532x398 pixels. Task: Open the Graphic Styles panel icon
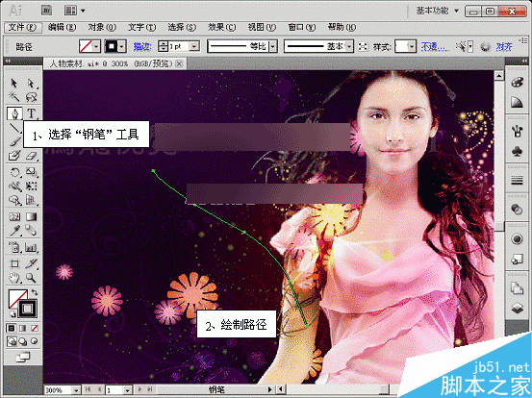517,260
